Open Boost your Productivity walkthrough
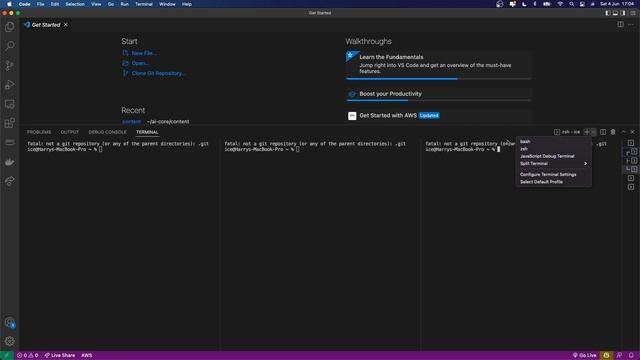This screenshot has width=640, height=360. (438, 94)
